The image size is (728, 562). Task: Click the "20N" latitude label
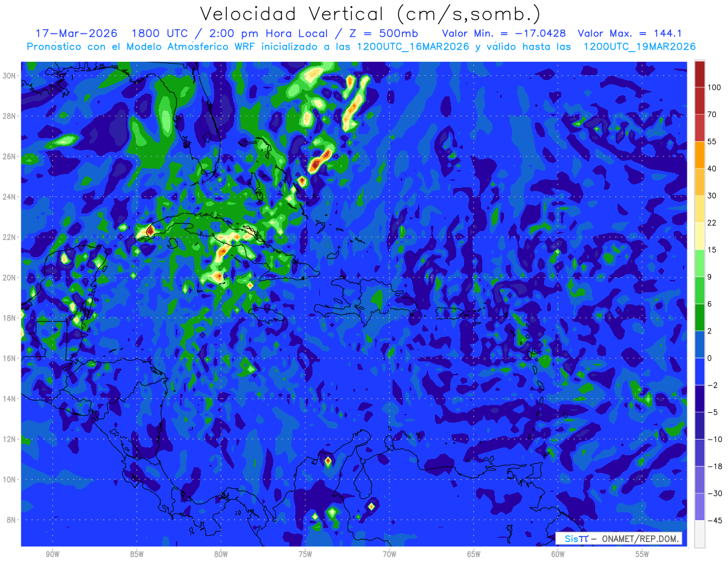click(x=10, y=278)
